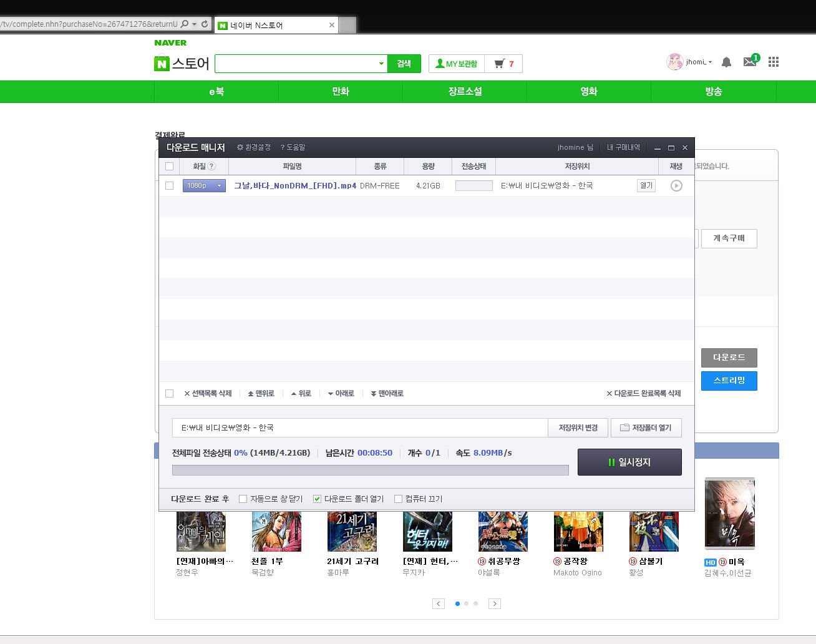The width and height of the screenshot is (816, 644).
Task: Open 공작왕 comic thumbnail
Action: (x=578, y=532)
